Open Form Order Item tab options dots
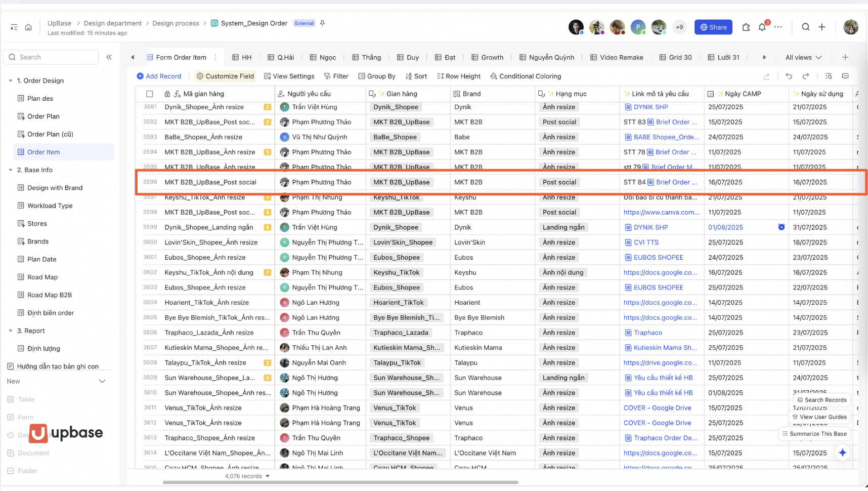868x491 pixels. pyautogui.click(x=215, y=57)
